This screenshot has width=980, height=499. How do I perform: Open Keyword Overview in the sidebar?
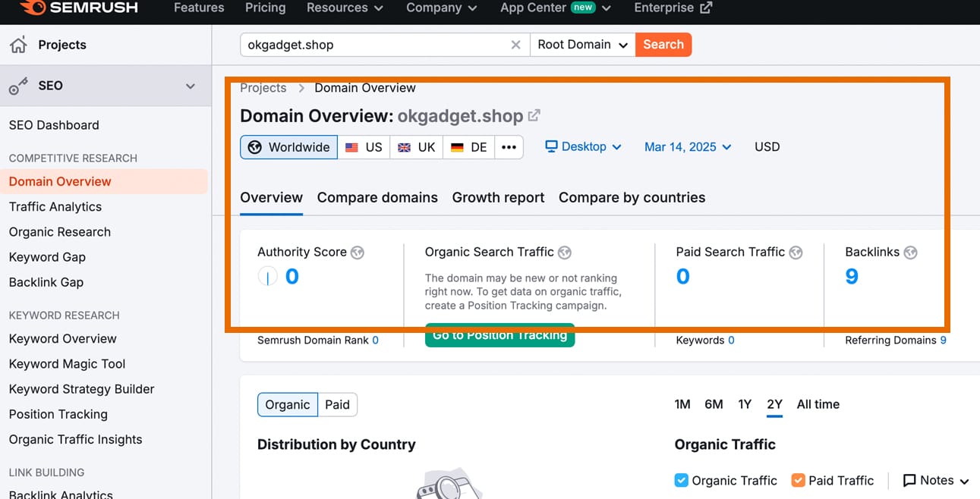click(x=63, y=339)
